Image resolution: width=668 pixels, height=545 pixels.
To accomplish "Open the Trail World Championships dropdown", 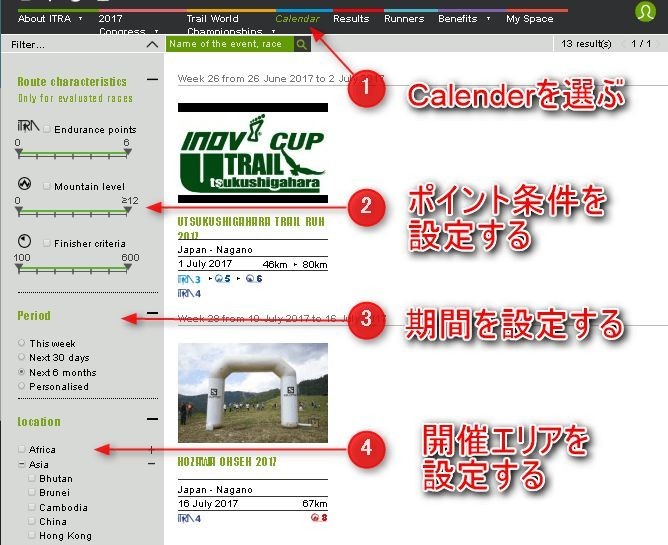I will pos(230,24).
